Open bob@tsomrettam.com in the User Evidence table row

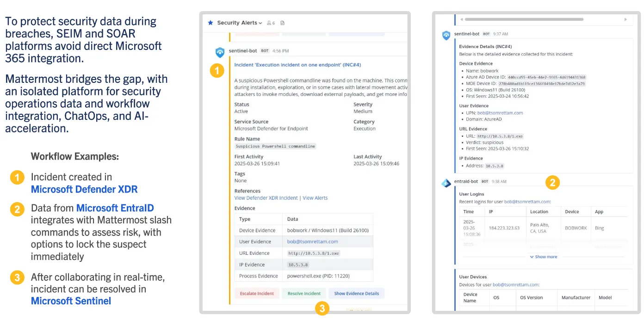[x=312, y=241]
